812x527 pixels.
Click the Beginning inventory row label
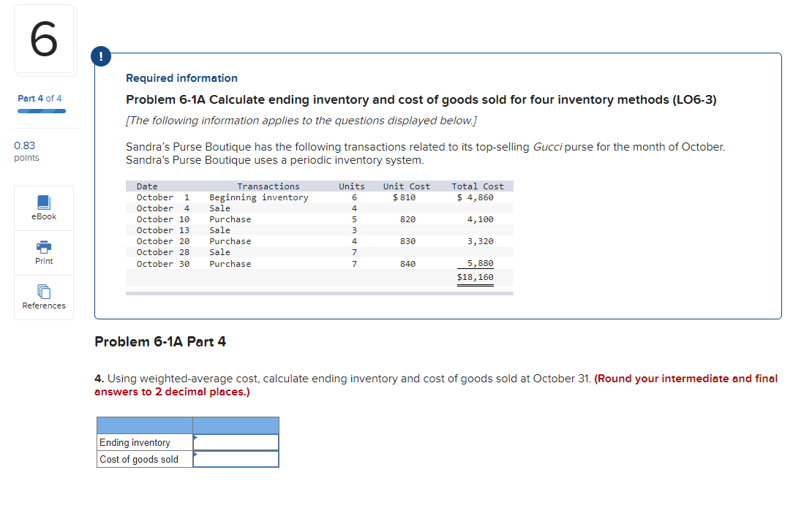[259, 197]
